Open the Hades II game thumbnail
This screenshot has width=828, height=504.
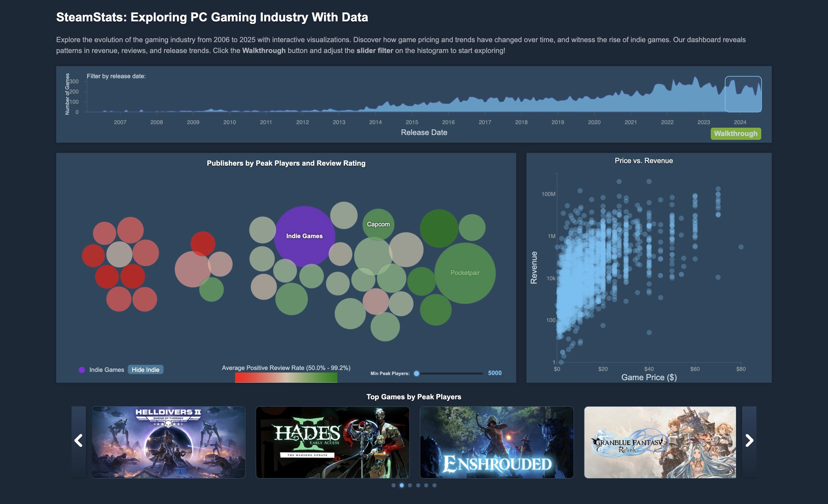pyautogui.click(x=332, y=442)
